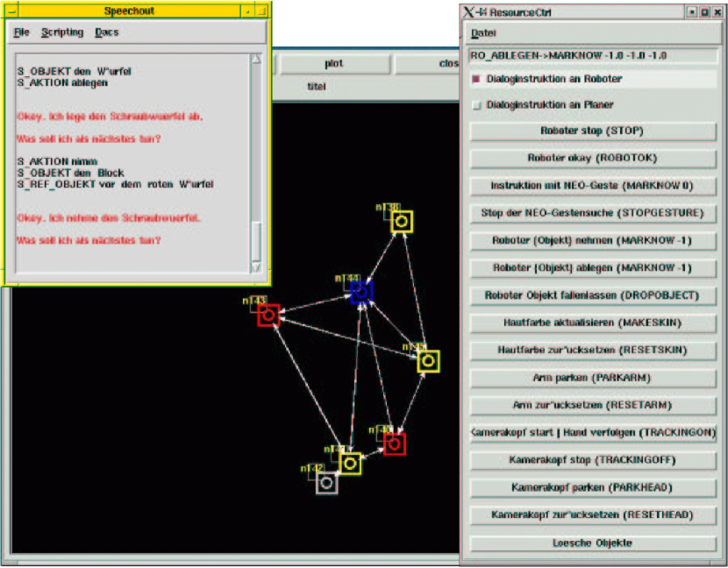
Task: Click Stop der NEO-Gestensuche (STOPGESTURE)
Action: pos(592,213)
